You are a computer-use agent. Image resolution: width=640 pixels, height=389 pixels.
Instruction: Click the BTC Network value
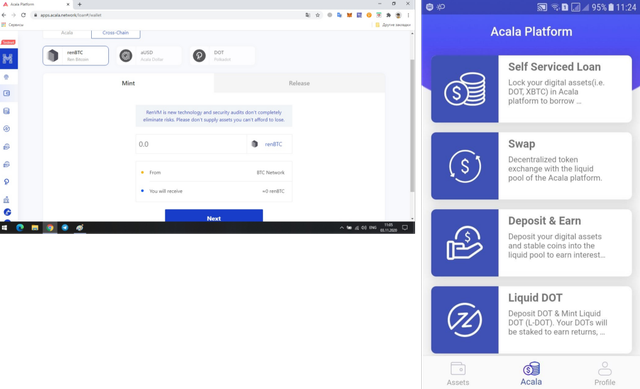pos(270,173)
